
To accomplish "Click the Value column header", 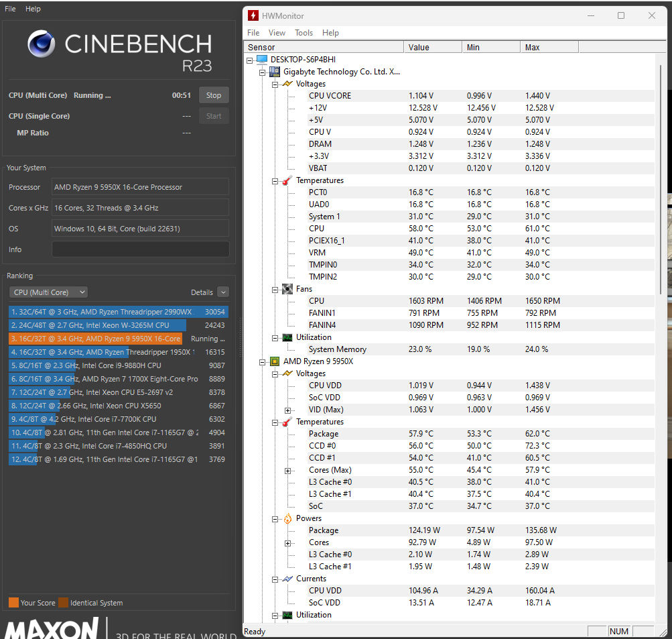I will click(x=432, y=47).
